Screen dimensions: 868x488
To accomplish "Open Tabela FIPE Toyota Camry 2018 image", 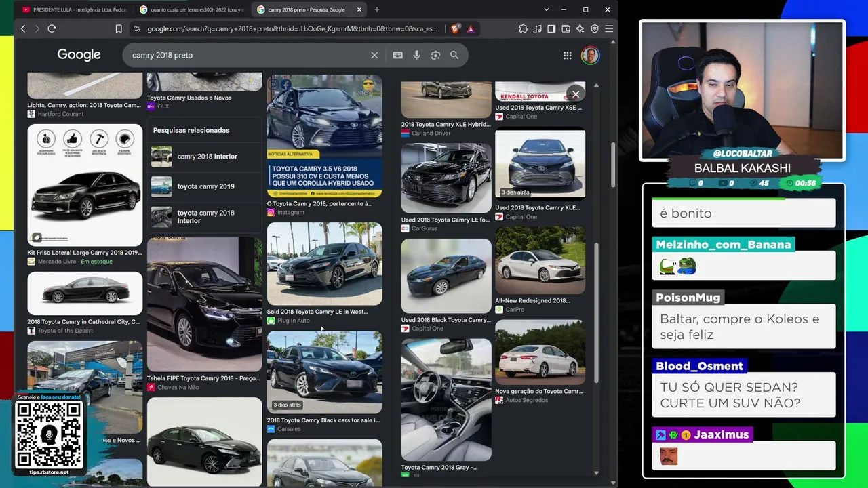I will pos(204,304).
